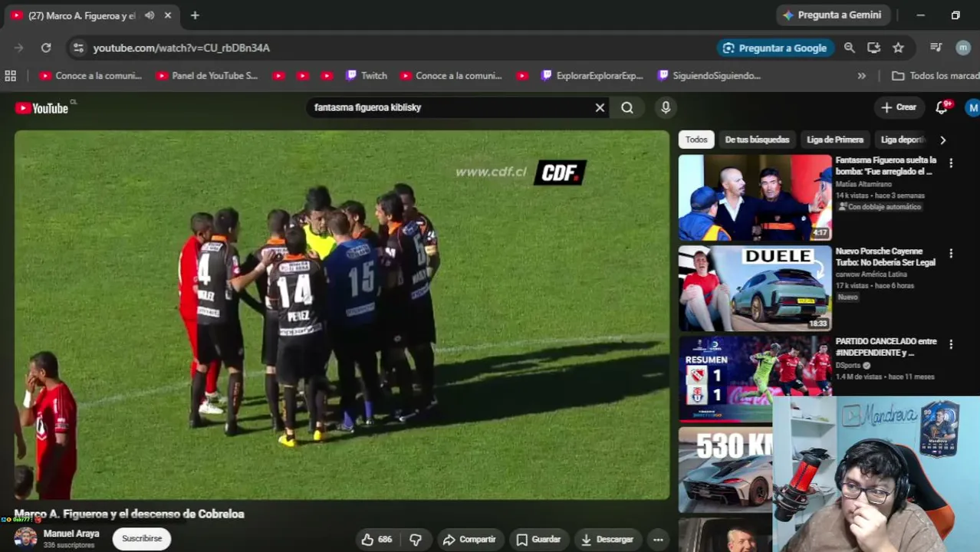Select the Liga deport... chip
980x552 pixels.
tap(903, 140)
